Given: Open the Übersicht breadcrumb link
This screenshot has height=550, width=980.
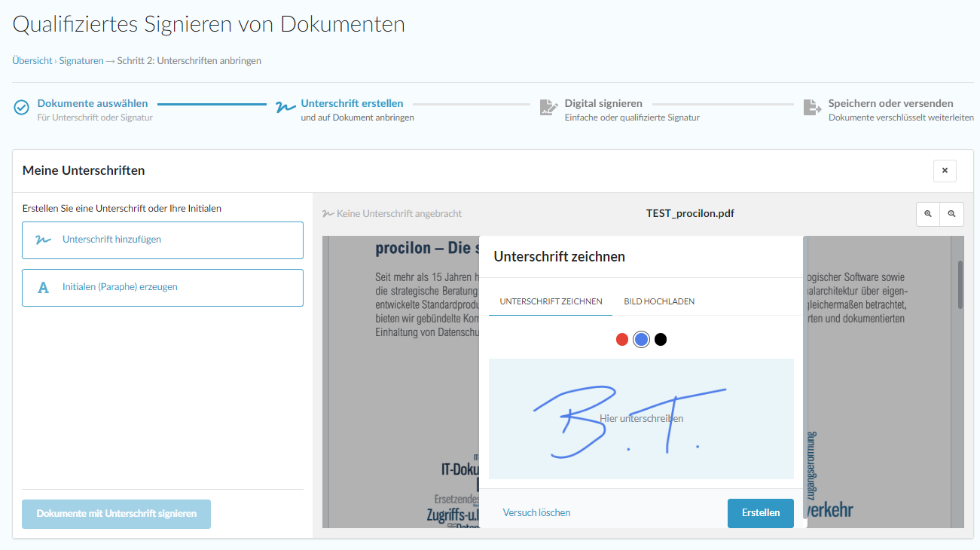Looking at the screenshot, I should click(32, 61).
